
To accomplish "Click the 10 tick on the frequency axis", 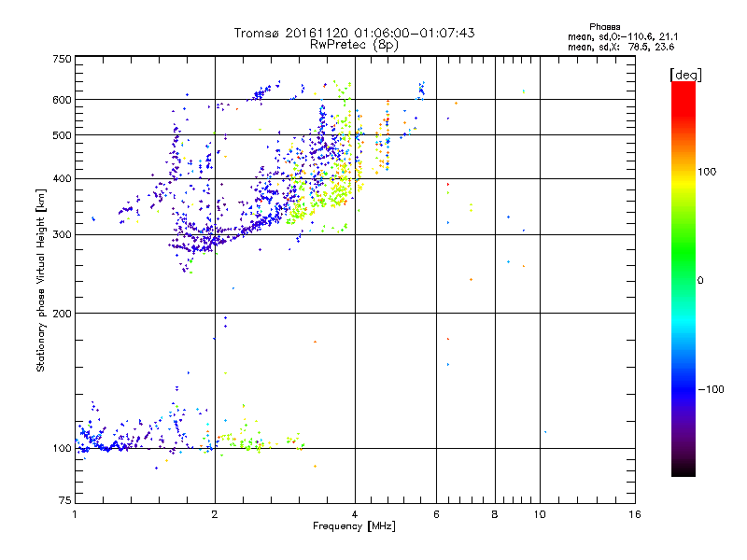I will pos(540,514).
